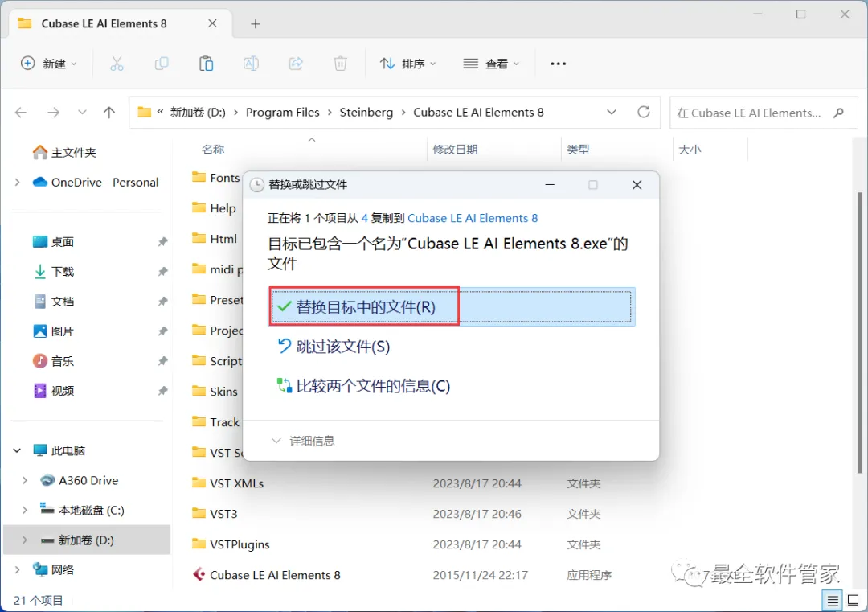Select Program Files in breadcrumb path

[282, 113]
